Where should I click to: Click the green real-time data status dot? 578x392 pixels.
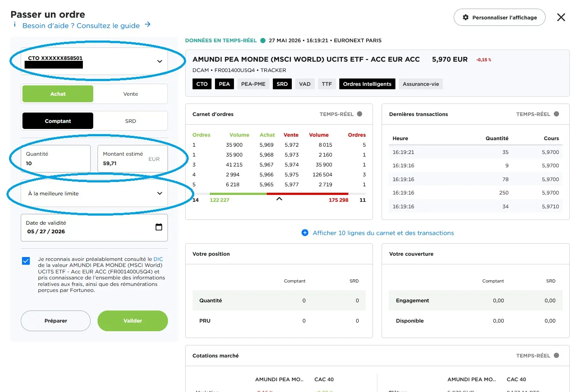click(263, 41)
